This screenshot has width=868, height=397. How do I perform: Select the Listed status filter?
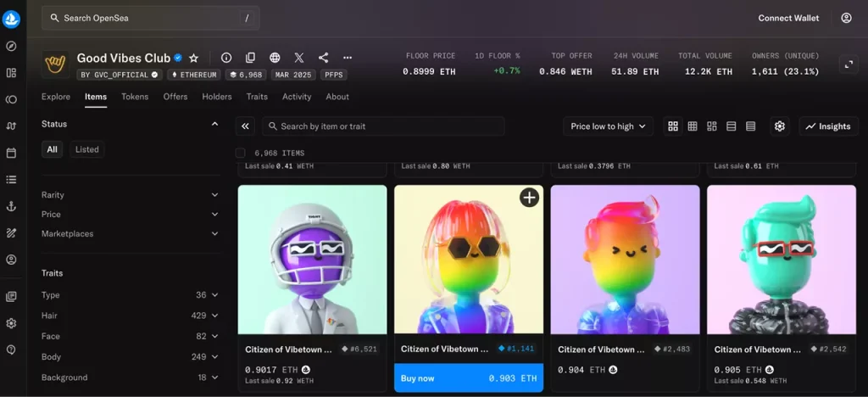tap(87, 149)
